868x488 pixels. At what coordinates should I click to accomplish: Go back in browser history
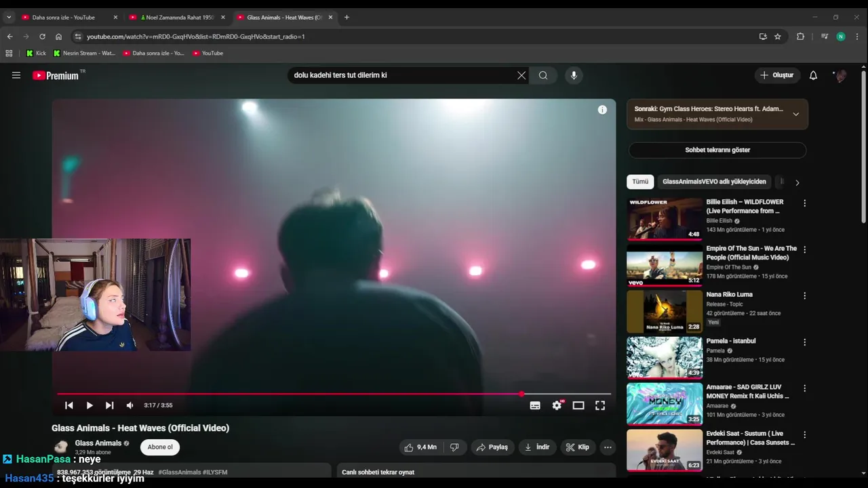click(9, 37)
